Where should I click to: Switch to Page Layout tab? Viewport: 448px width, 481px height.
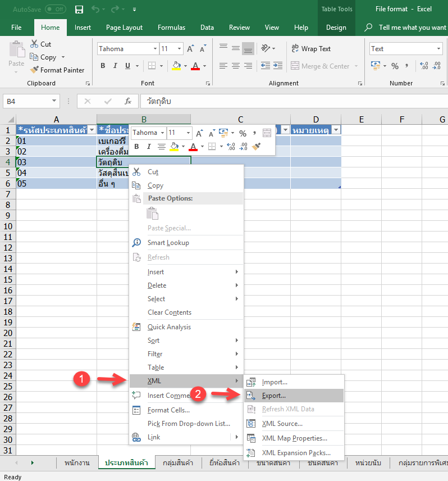click(124, 28)
